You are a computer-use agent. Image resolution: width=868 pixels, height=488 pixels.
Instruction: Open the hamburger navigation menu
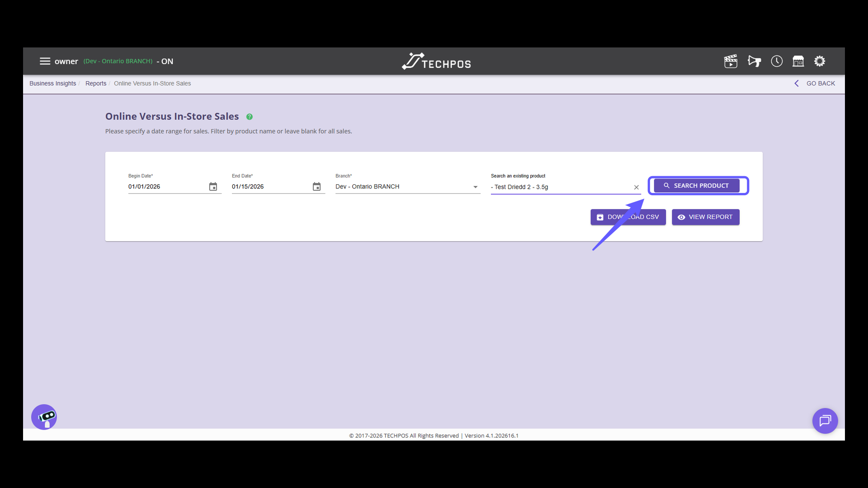click(x=45, y=61)
